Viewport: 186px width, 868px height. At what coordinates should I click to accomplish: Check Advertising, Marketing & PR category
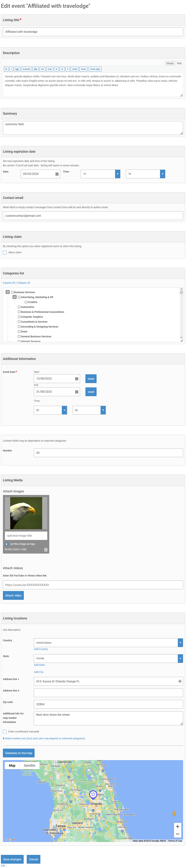[19, 297]
